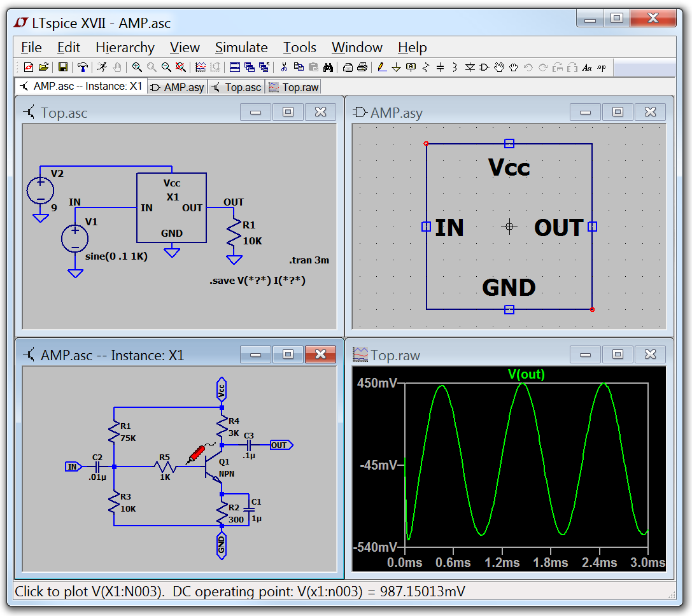Viewport: 692px width, 616px height.
Task: Click the Zoom In magnifier icon
Action: tap(137, 67)
